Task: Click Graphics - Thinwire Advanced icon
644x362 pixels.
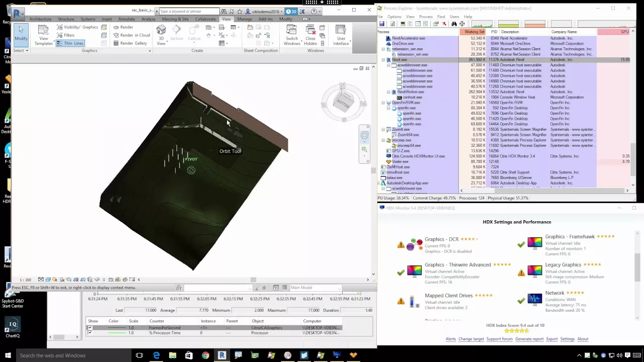Action: [414, 272]
